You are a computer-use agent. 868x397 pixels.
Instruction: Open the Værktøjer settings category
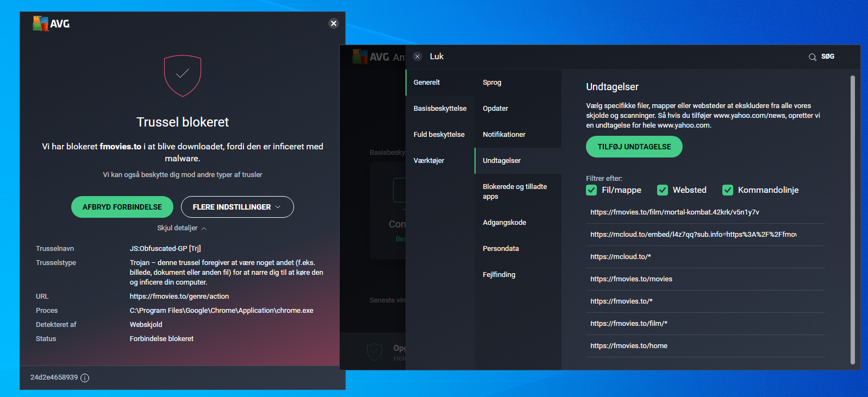point(440,161)
